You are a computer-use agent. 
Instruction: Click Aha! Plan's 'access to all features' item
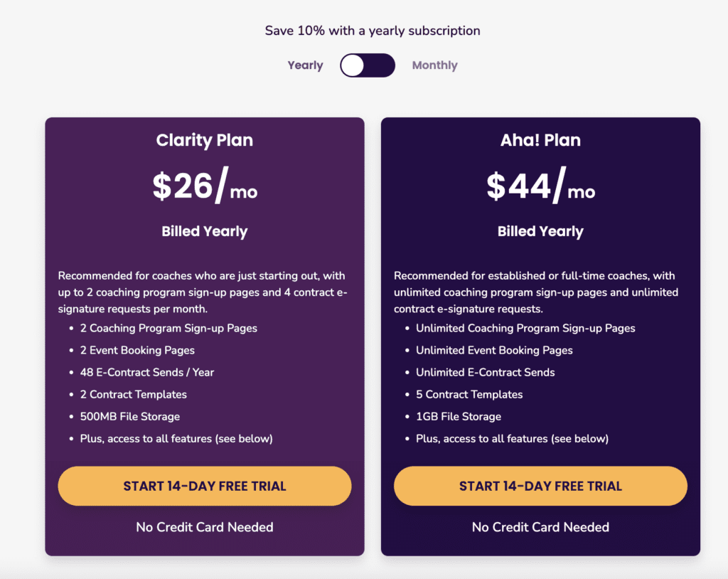pyautogui.click(x=512, y=438)
